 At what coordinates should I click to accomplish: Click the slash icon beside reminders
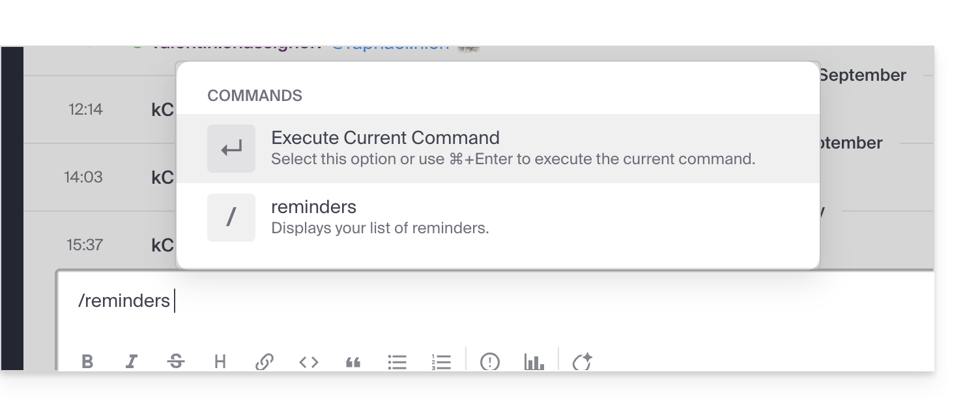point(231,218)
